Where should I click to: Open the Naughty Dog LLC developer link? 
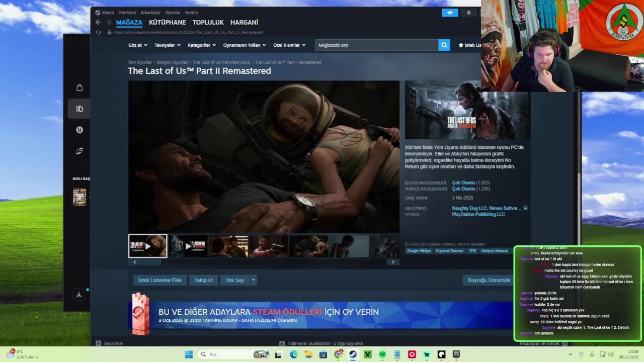coord(470,208)
